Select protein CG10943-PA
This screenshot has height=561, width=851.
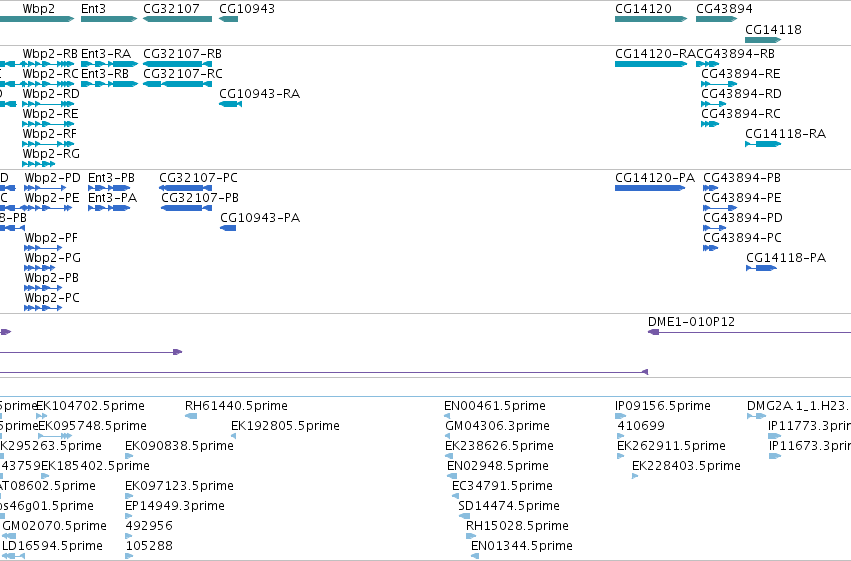[x=228, y=228]
